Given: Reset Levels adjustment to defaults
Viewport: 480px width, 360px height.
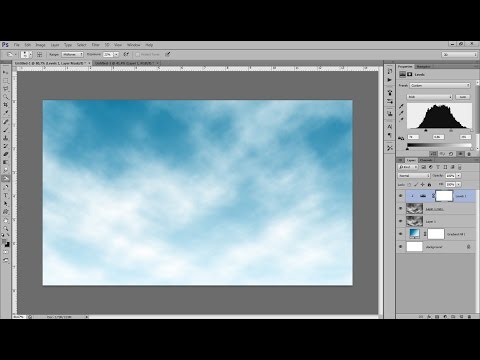Looking at the screenshot, I should point(451,154).
